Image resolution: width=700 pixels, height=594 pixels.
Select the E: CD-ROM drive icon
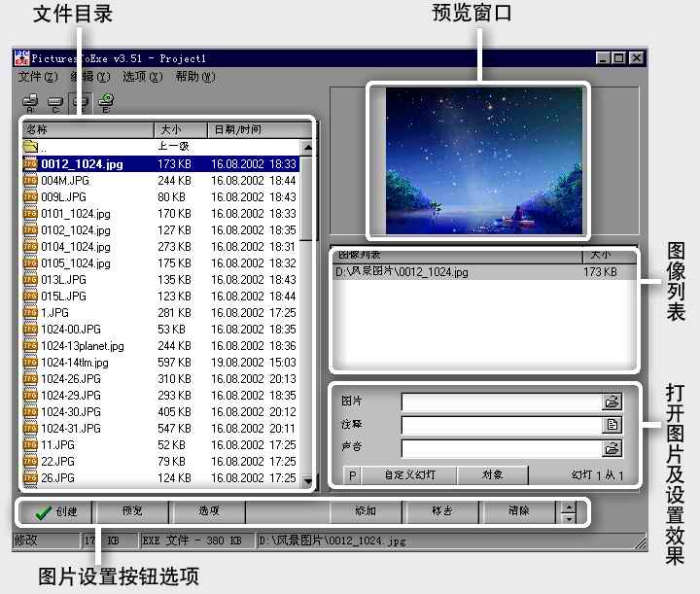[106, 103]
